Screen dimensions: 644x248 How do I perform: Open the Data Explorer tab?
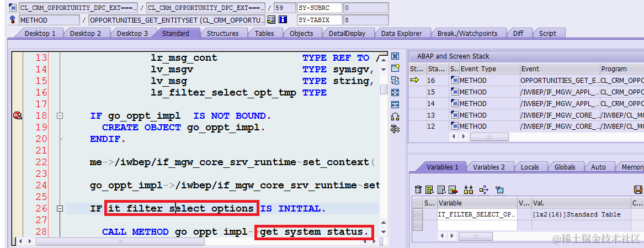pyautogui.click(x=401, y=33)
